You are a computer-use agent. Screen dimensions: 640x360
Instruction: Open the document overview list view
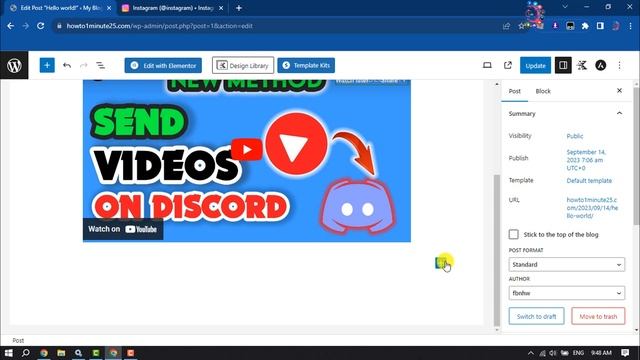click(x=100, y=65)
